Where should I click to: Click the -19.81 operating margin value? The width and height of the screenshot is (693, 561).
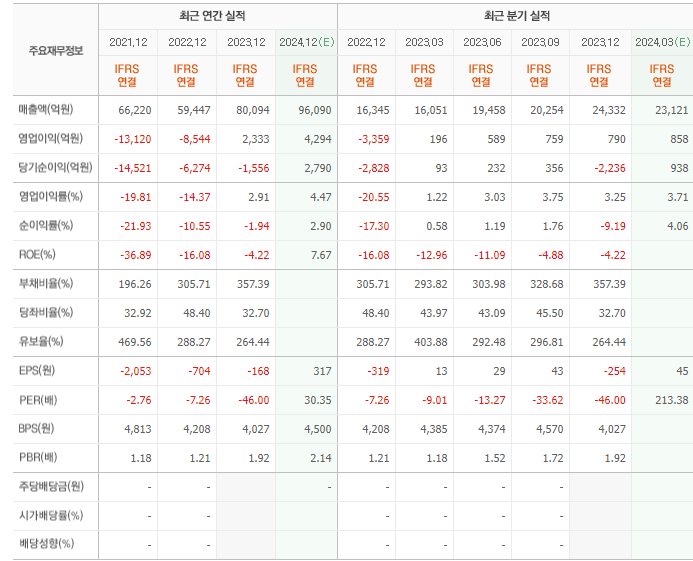(136, 197)
